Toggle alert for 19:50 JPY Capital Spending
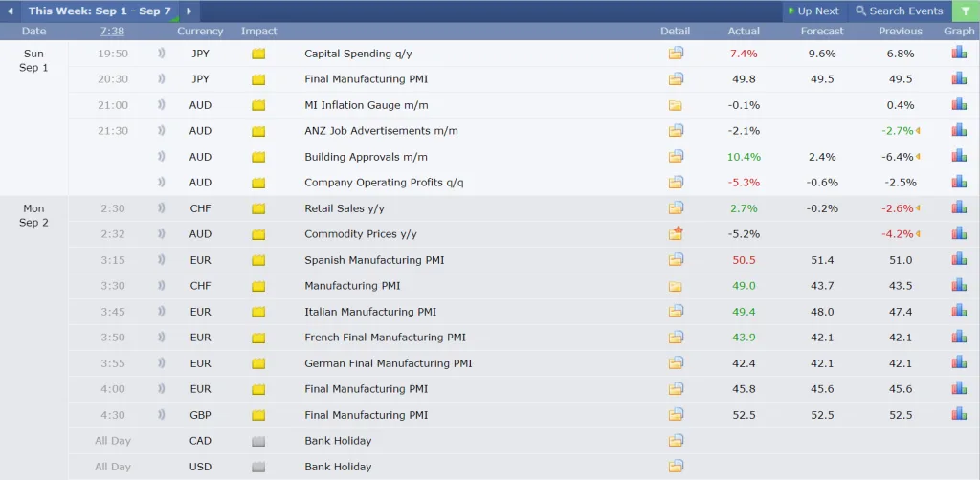 [161, 54]
